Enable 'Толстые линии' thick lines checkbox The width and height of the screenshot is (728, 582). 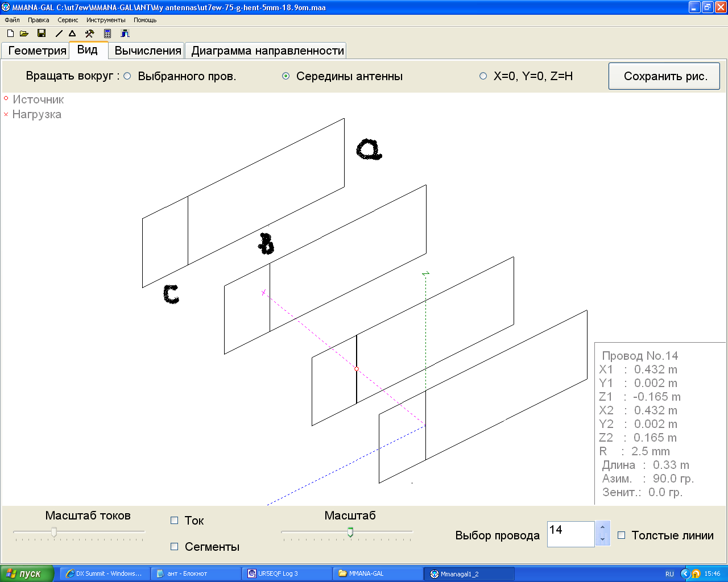click(x=622, y=535)
